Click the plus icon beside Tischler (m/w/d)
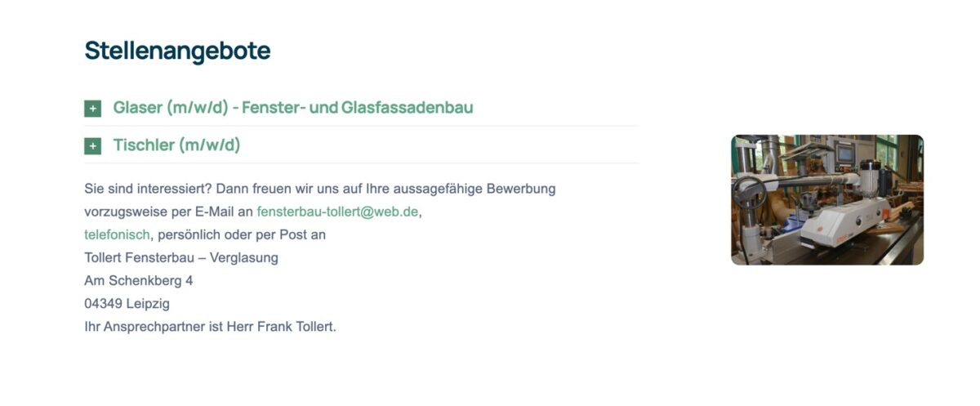The height and width of the screenshot is (406, 980). [x=92, y=146]
